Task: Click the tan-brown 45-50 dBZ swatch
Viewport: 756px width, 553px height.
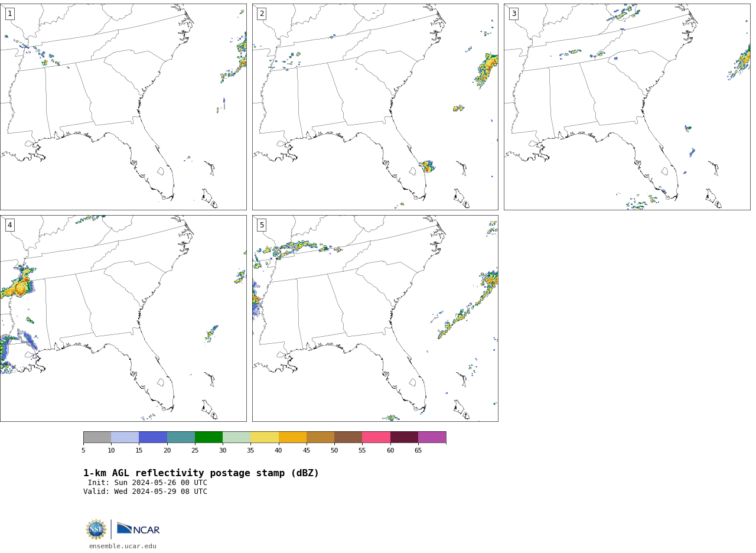Action: point(320,437)
